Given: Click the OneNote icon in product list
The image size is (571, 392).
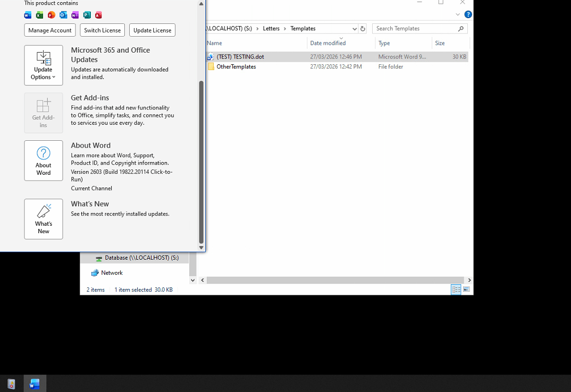Looking at the screenshot, I should [75, 15].
